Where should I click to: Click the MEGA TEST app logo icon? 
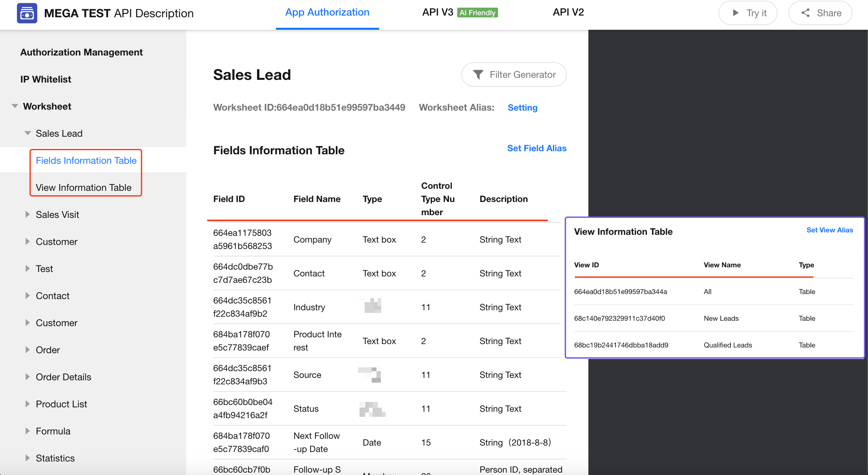coord(27,13)
